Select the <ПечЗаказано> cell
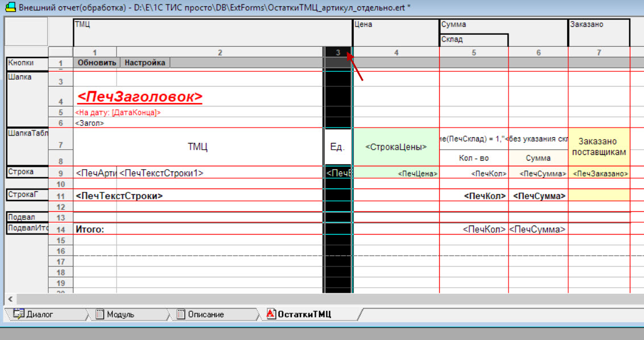 coord(599,173)
